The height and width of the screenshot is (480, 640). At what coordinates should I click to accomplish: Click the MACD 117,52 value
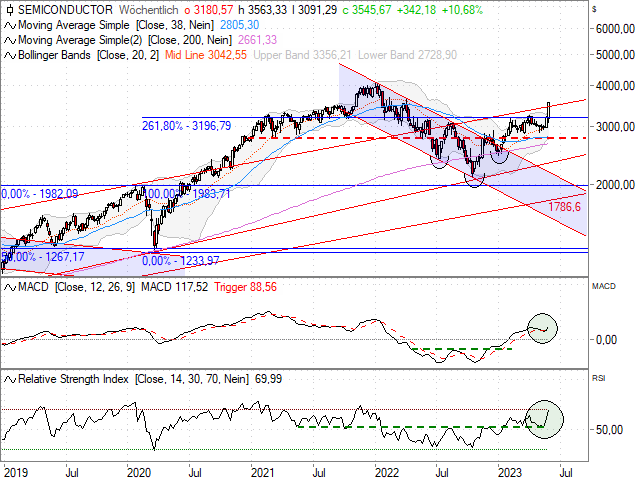click(174, 287)
